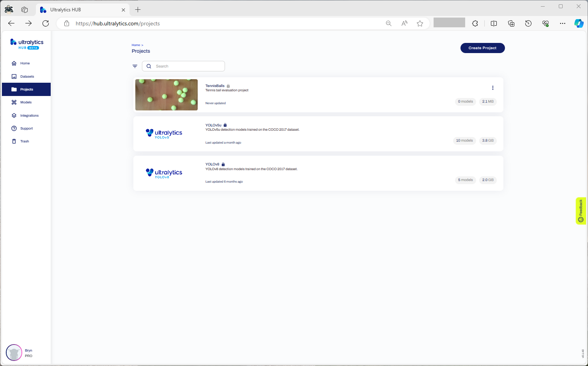Add page to favorites with star icon
The image size is (588, 366).
click(x=420, y=23)
